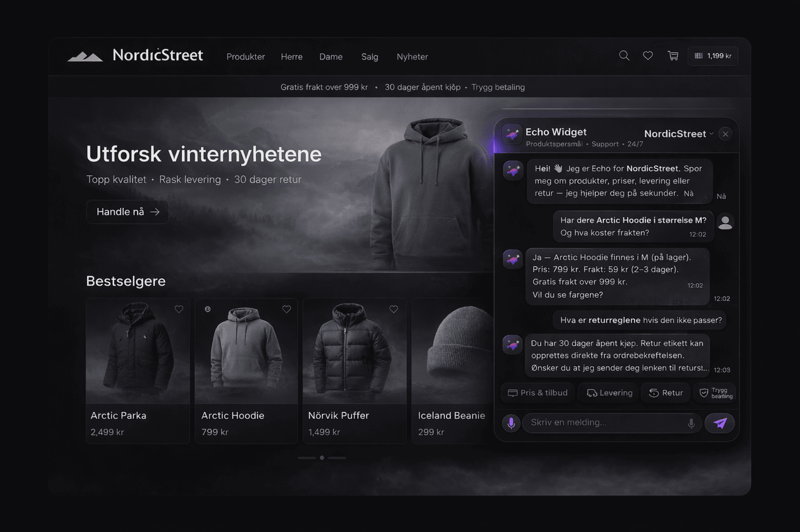The height and width of the screenshot is (532, 800).
Task: Open the Salg navigation tab
Action: pyautogui.click(x=370, y=57)
